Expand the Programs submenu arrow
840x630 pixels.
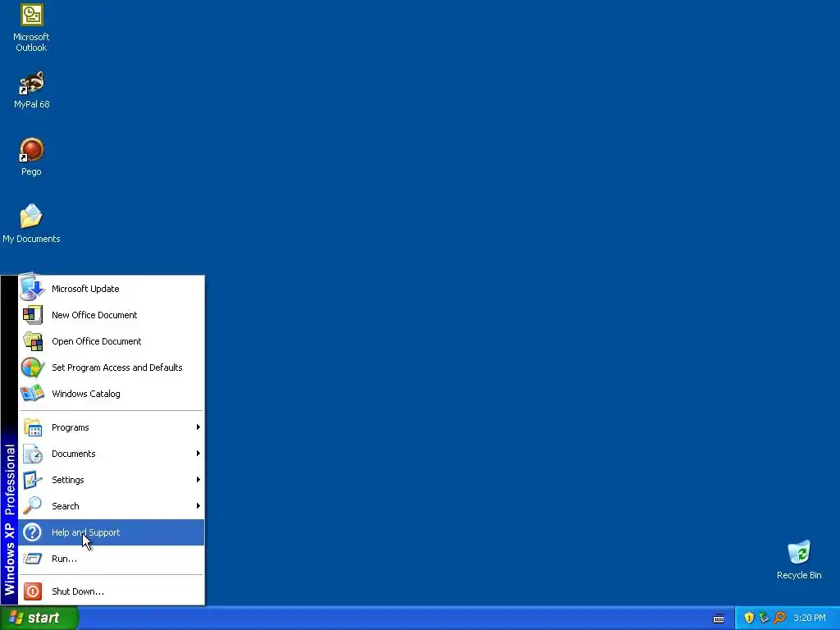tap(199, 427)
